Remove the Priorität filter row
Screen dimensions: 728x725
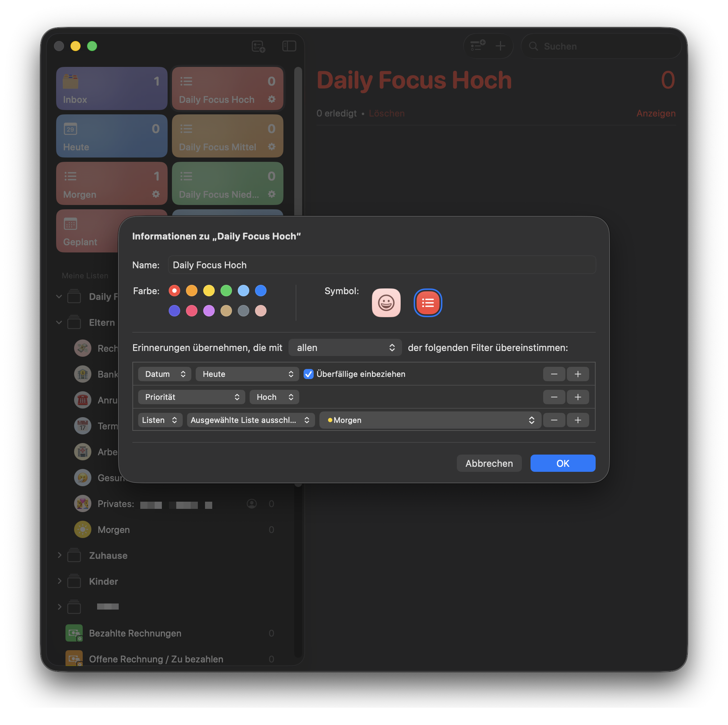[x=554, y=397]
